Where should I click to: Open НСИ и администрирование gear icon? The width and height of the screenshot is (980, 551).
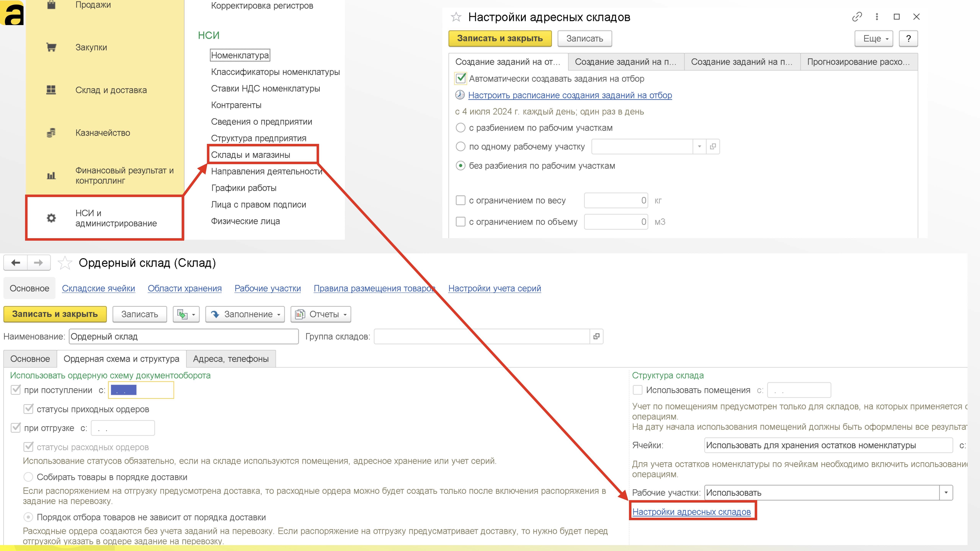pyautogui.click(x=51, y=218)
